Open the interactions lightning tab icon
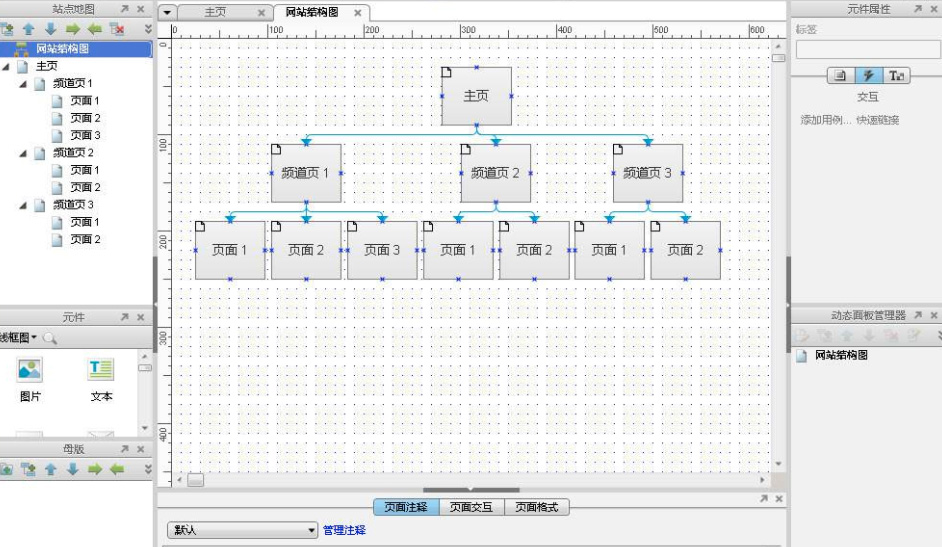Viewport: 942px width, 547px height. point(868,76)
